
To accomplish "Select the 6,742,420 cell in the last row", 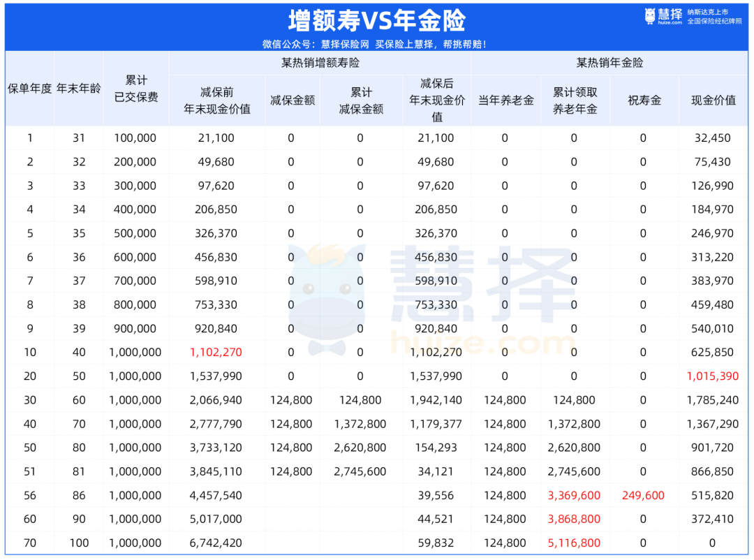I will pyautogui.click(x=216, y=543).
